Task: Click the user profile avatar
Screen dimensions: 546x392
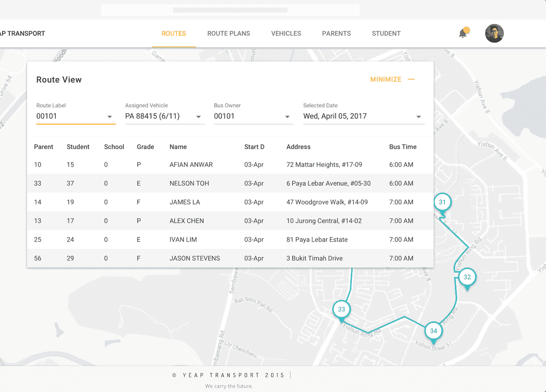Action: click(494, 33)
